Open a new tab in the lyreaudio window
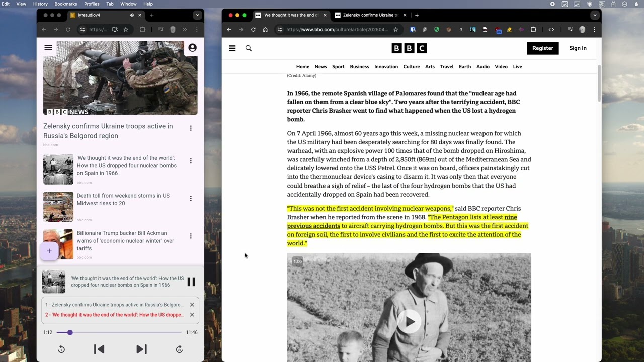The height and width of the screenshot is (362, 644). 151,15
